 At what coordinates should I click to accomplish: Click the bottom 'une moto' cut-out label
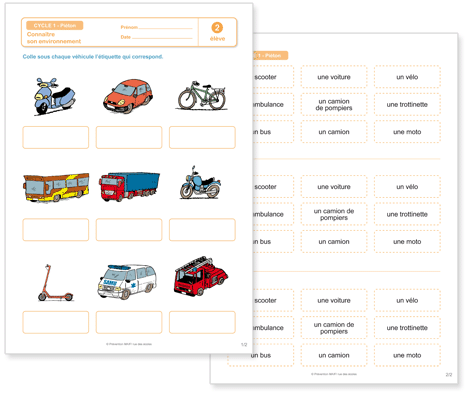click(407, 355)
